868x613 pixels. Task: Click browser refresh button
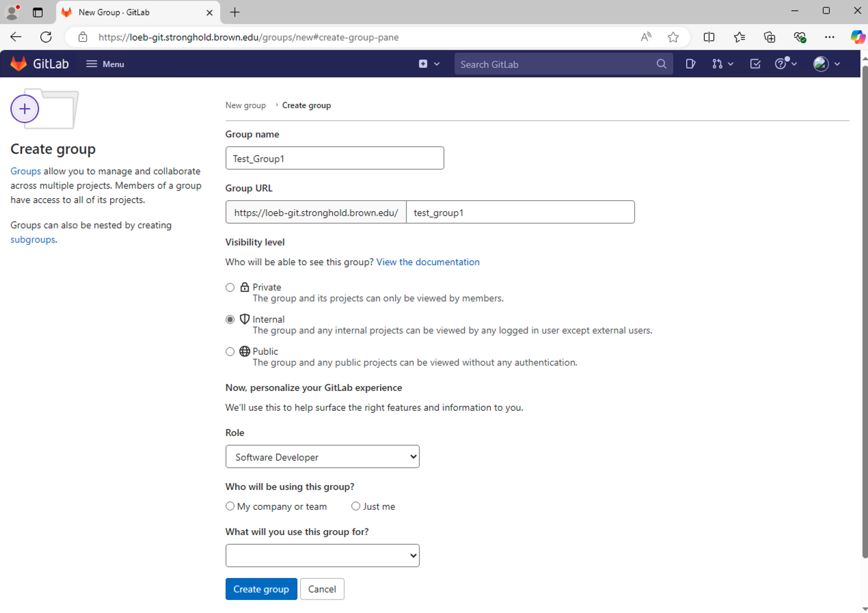click(x=46, y=37)
